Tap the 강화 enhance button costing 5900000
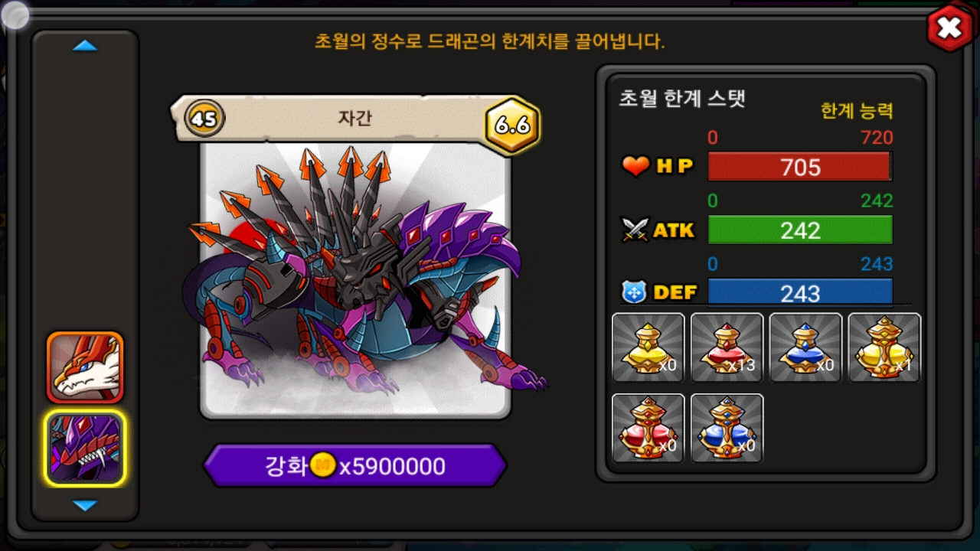Image resolution: width=980 pixels, height=551 pixels. click(355, 465)
